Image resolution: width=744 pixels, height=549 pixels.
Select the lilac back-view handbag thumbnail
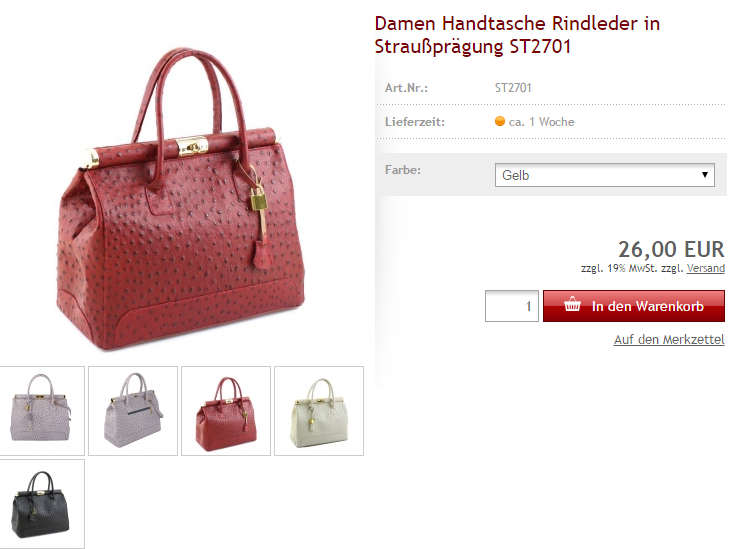tap(133, 410)
